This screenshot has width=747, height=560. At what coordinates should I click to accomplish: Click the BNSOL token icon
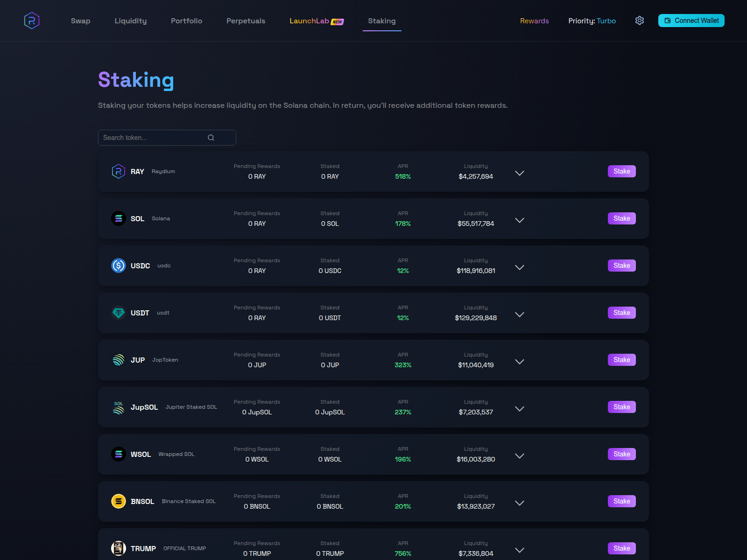click(x=119, y=501)
